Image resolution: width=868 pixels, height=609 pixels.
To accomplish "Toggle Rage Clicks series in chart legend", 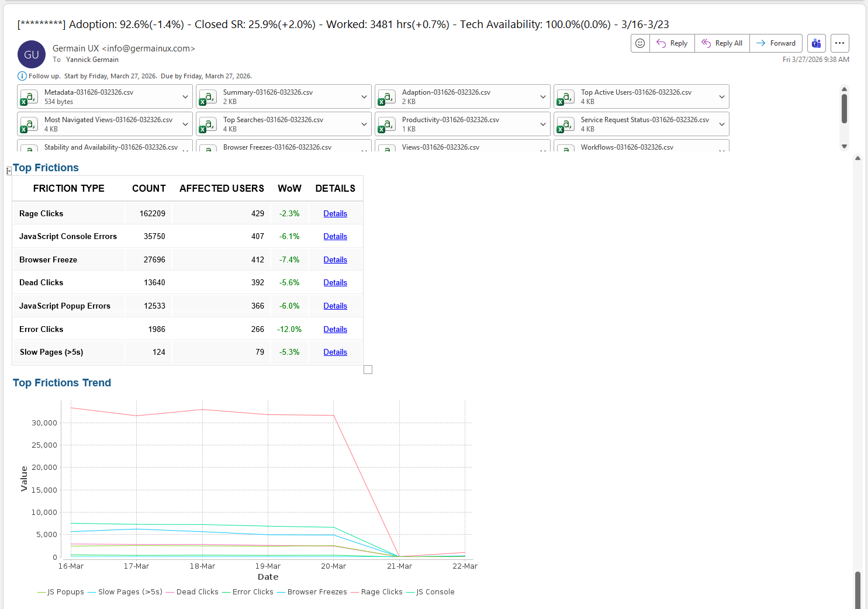I will (381, 592).
